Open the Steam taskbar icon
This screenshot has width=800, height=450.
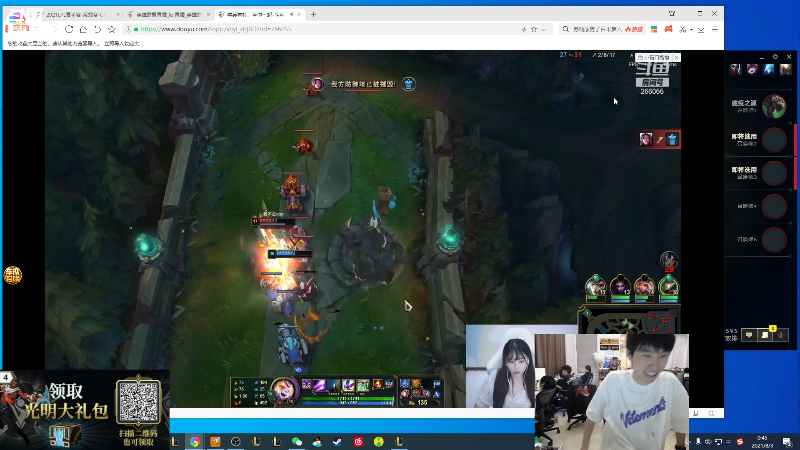point(338,441)
